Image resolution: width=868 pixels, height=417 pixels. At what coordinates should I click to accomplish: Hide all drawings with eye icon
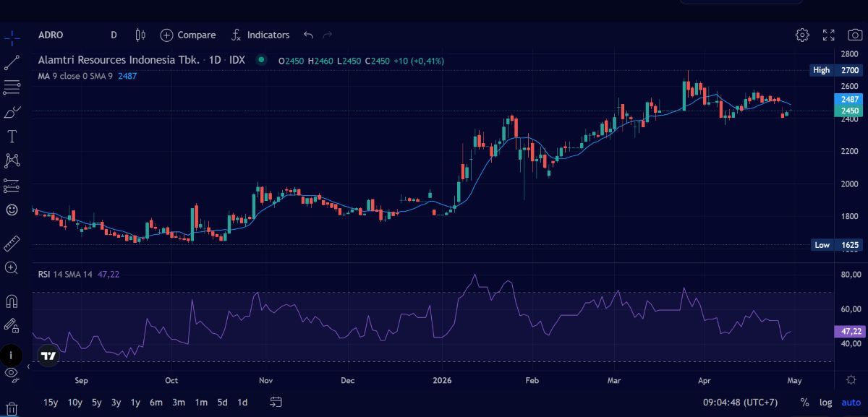tap(12, 373)
